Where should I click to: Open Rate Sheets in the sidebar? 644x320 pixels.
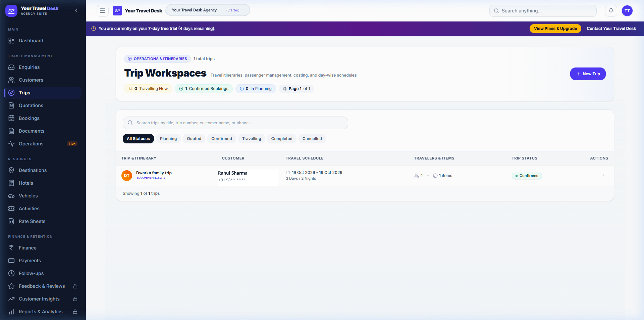click(x=43, y=221)
